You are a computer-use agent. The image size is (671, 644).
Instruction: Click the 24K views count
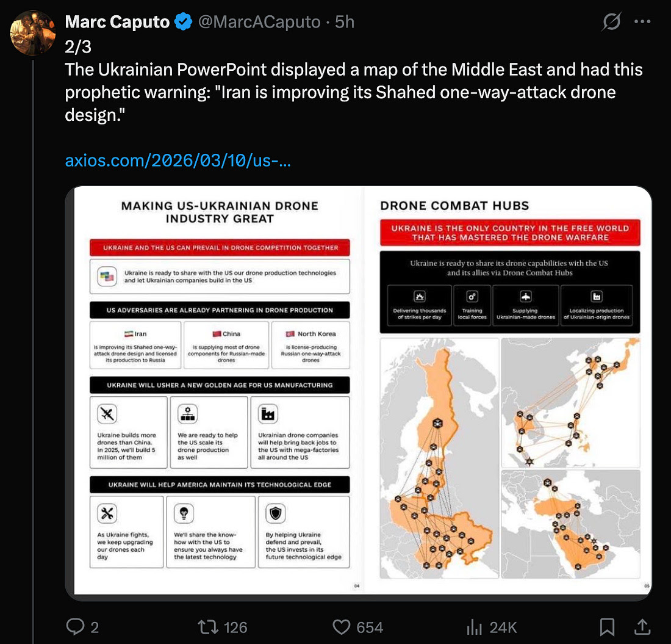[x=504, y=627]
